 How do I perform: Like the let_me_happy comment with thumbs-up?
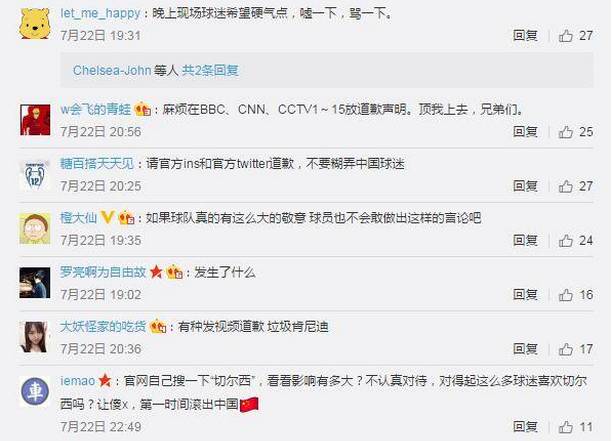(566, 36)
